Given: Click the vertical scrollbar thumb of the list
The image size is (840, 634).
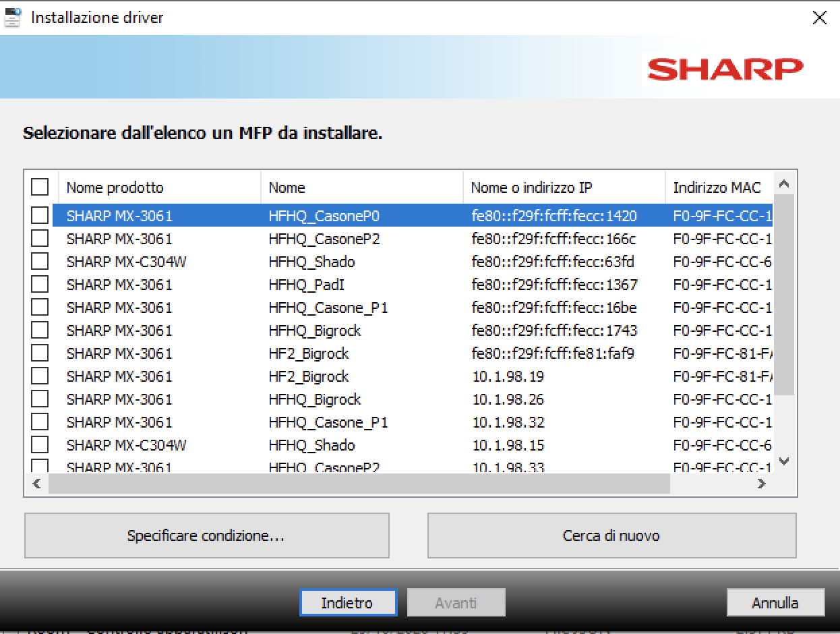Looking at the screenshot, I should (783, 294).
